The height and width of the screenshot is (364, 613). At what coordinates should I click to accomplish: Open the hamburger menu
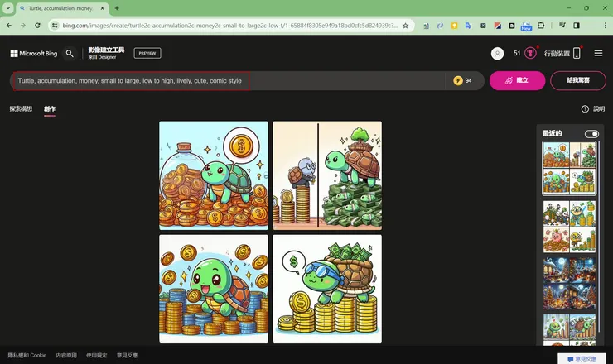click(x=598, y=53)
